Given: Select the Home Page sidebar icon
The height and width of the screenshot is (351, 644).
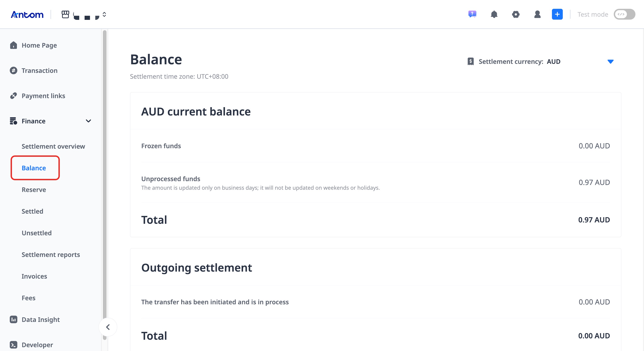Looking at the screenshot, I should tap(14, 45).
